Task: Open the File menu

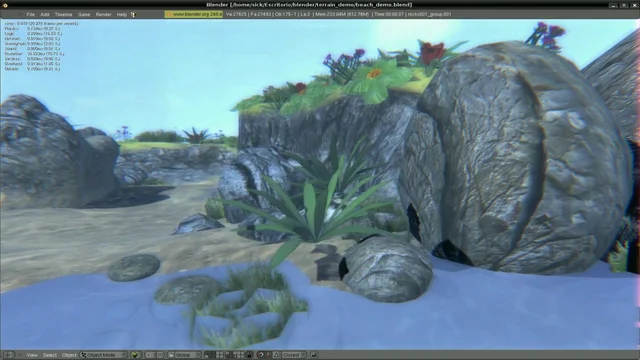Action: click(x=30, y=14)
